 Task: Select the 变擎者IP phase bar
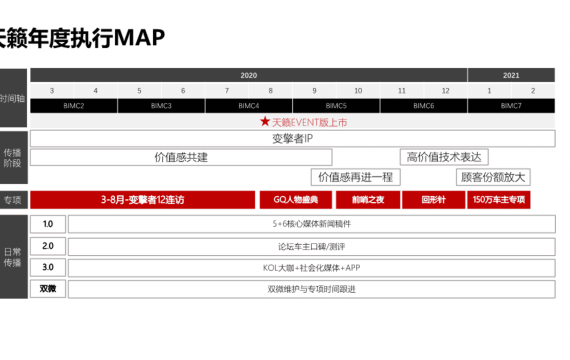tap(293, 139)
